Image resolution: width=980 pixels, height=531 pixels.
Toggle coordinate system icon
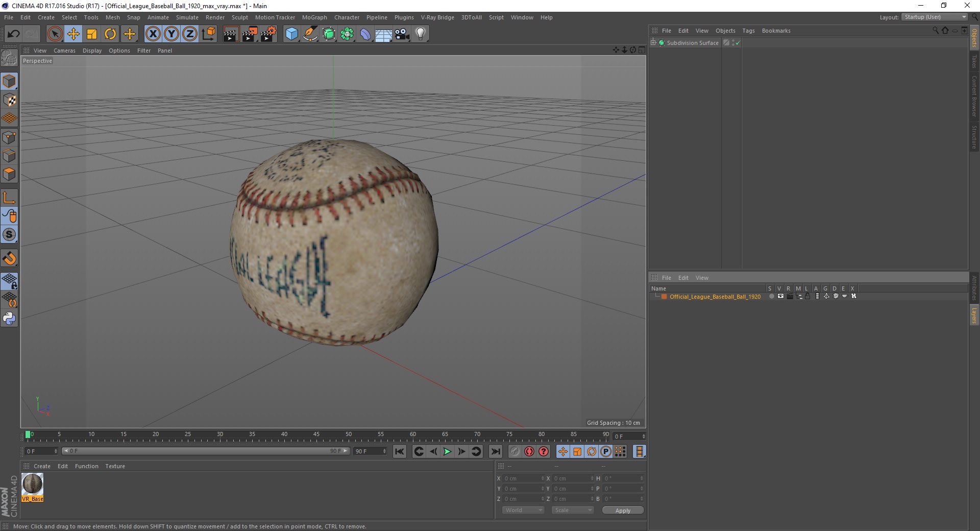[209, 34]
